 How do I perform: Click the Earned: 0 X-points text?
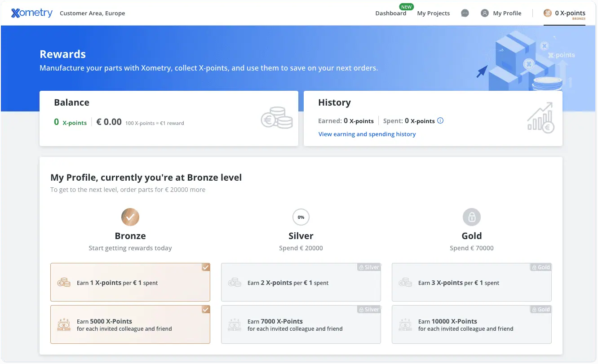tap(346, 121)
